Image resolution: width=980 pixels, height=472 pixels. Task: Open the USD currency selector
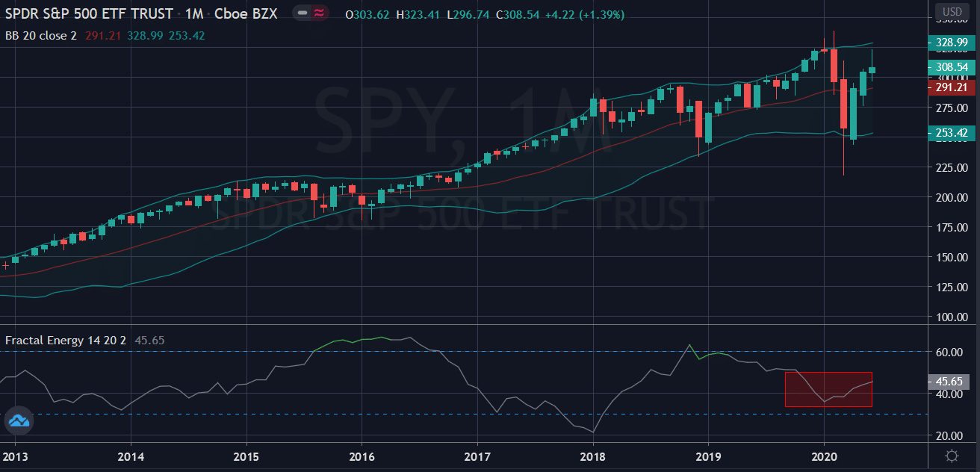pyautogui.click(x=952, y=12)
